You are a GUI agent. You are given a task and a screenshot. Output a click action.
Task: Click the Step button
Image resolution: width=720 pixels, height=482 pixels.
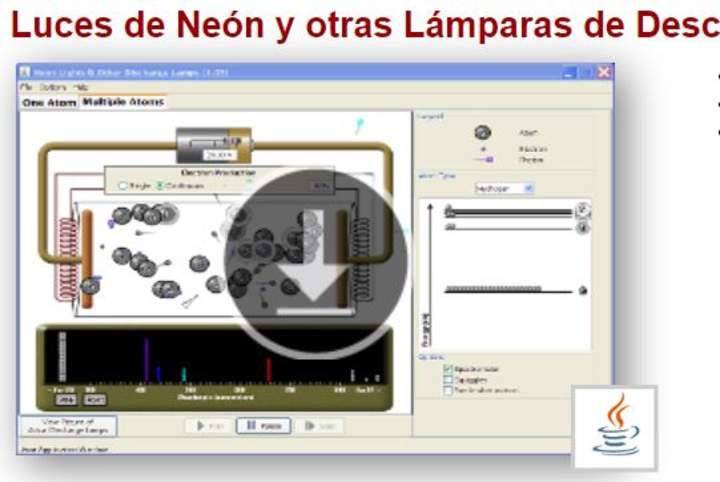pos(320,426)
